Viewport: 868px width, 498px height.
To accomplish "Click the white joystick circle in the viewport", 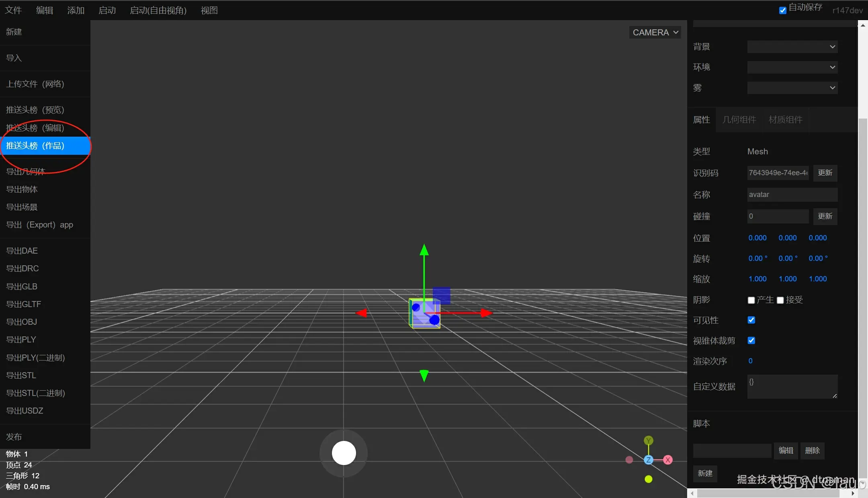I will click(344, 453).
